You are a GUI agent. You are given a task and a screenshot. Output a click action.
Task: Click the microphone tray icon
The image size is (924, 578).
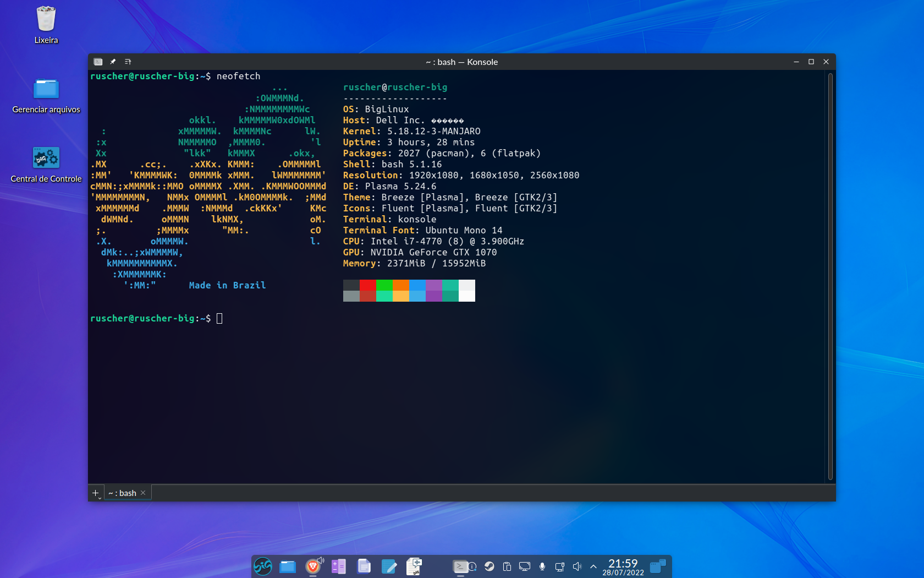tap(542, 566)
